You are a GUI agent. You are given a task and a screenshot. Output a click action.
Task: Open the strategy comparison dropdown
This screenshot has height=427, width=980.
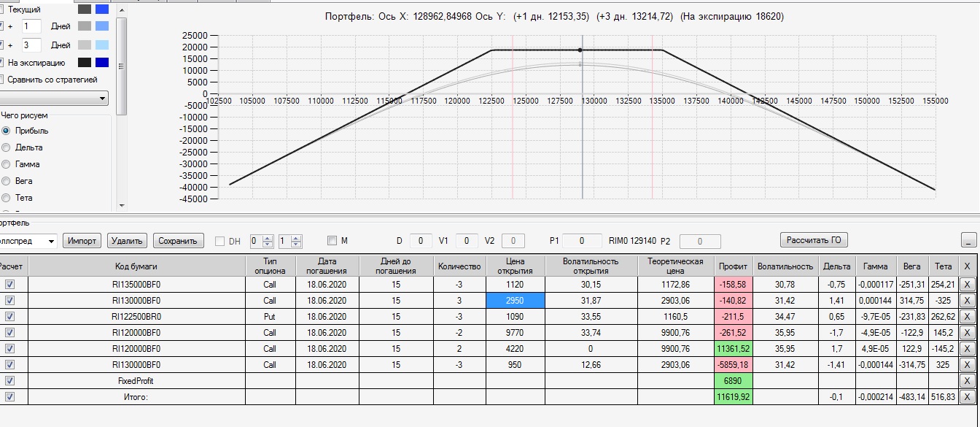click(x=53, y=98)
